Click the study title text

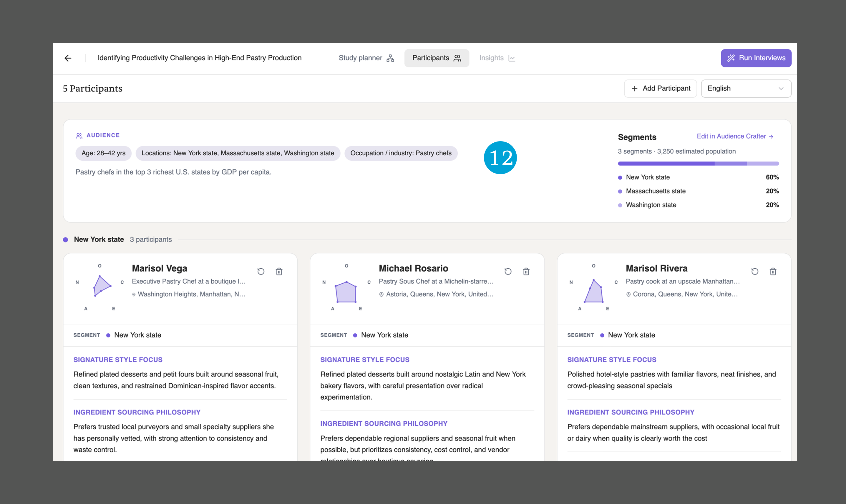(x=200, y=58)
